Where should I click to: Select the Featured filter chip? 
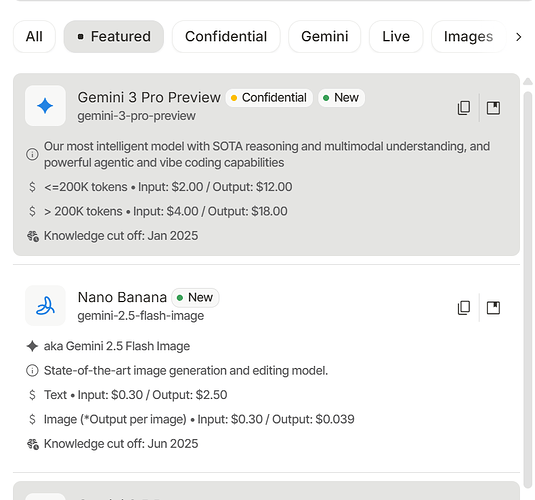pos(114,37)
